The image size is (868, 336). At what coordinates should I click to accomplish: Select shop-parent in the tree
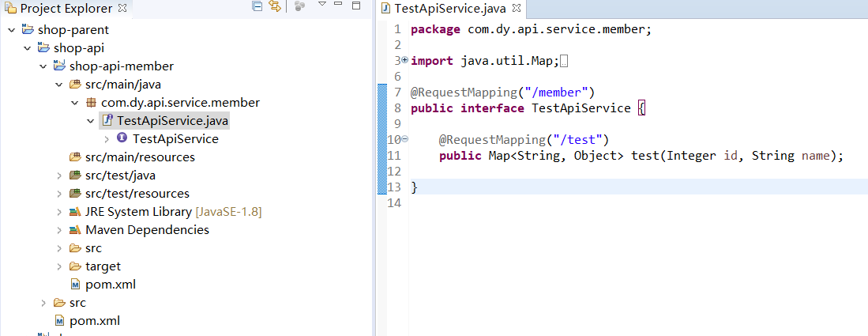tap(73, 30)
